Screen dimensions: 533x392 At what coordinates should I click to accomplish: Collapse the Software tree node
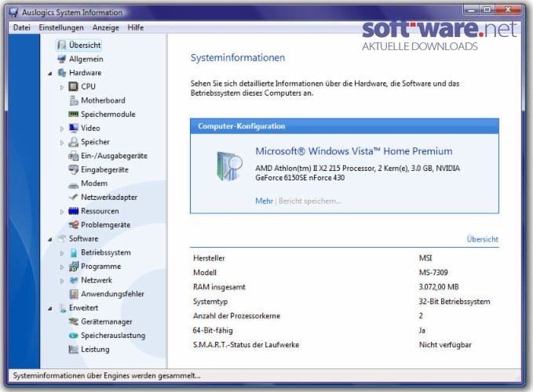[x=50, y=239]
